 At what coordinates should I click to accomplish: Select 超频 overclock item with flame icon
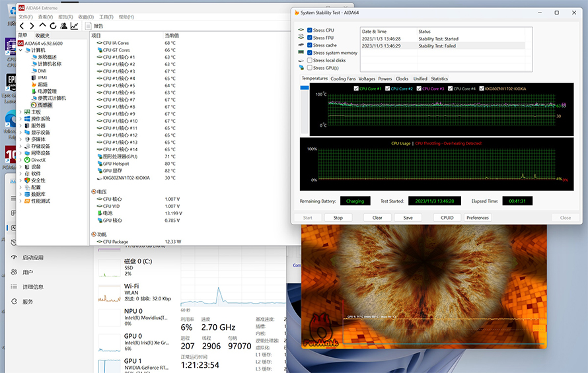40,85
